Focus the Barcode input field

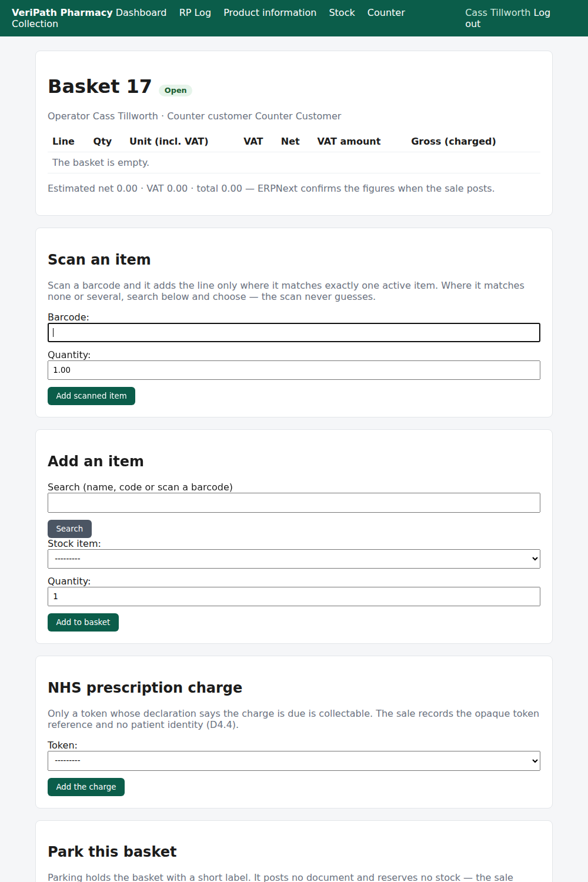pyautogui.click(x=294, y=332)
